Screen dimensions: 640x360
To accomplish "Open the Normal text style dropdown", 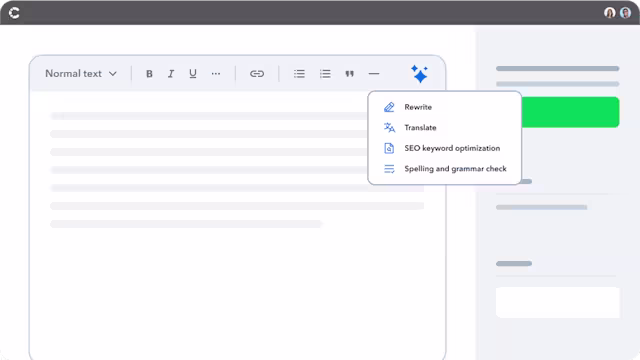I will point(81,74).
